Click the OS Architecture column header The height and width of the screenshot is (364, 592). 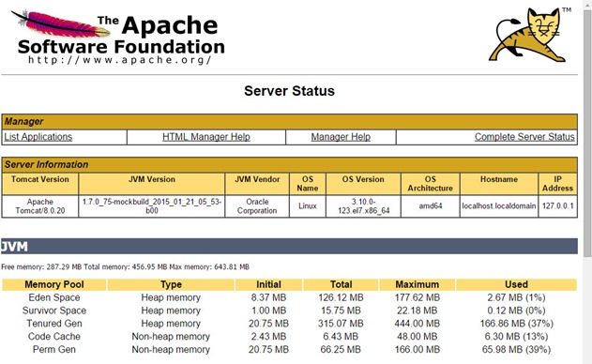(431, 184)
